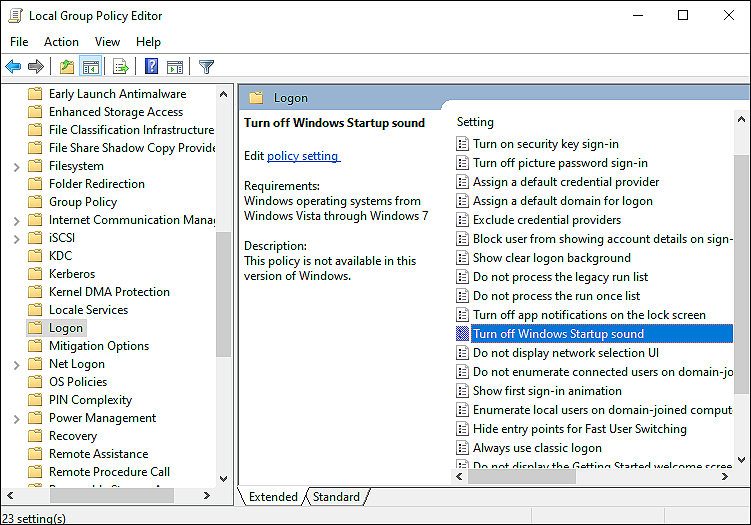Screen dimensions: 751x525
Task: Select Enhanced Storage Access folder
Action: click(116, 112)
